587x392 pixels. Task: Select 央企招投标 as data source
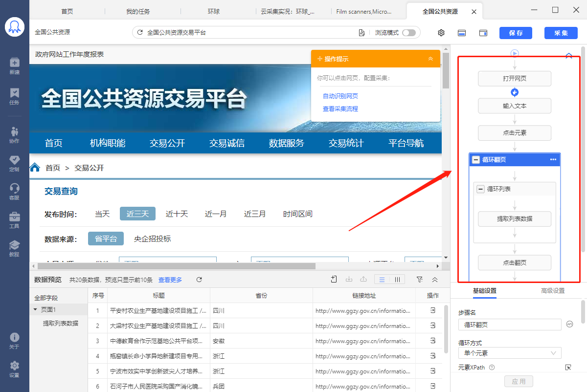pyautogui.click(x=153, y=239)
